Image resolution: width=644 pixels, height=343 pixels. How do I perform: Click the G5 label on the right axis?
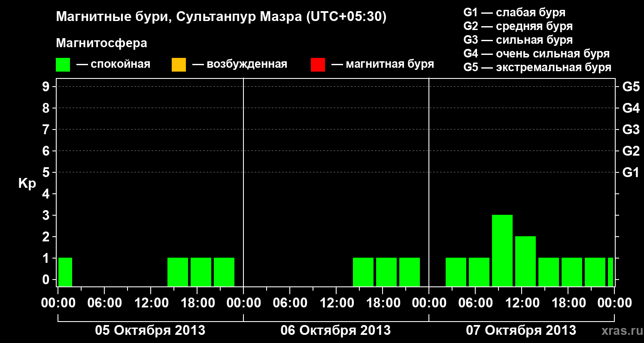point(631,87)
